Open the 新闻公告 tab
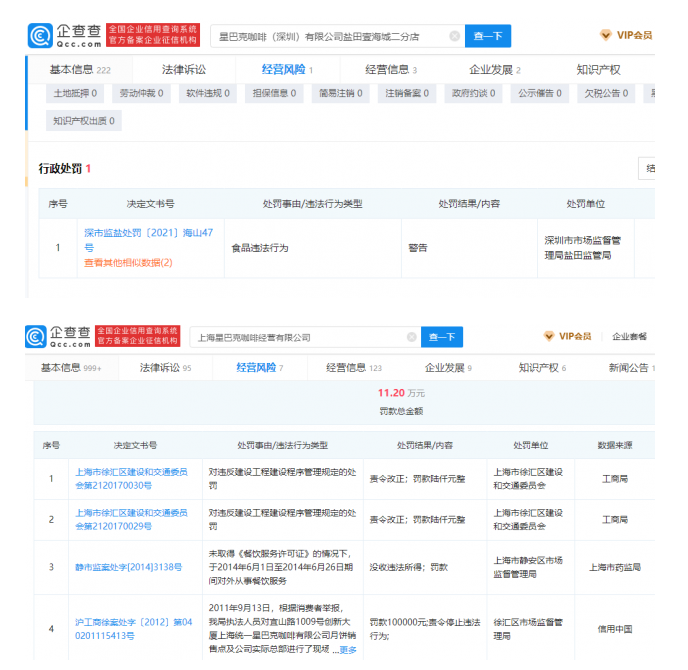 pos(631,368)
